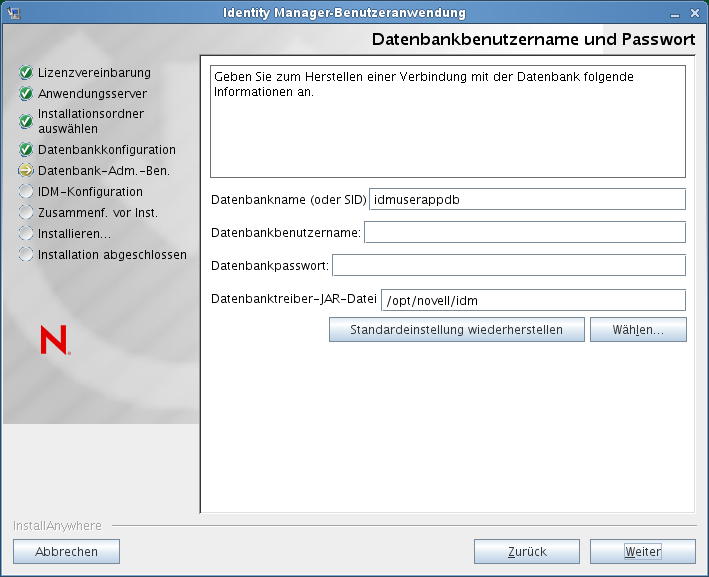This screenshot has width=709, height=577.
Task: Click the red Novell N logo
Action: tap(55, 340)
